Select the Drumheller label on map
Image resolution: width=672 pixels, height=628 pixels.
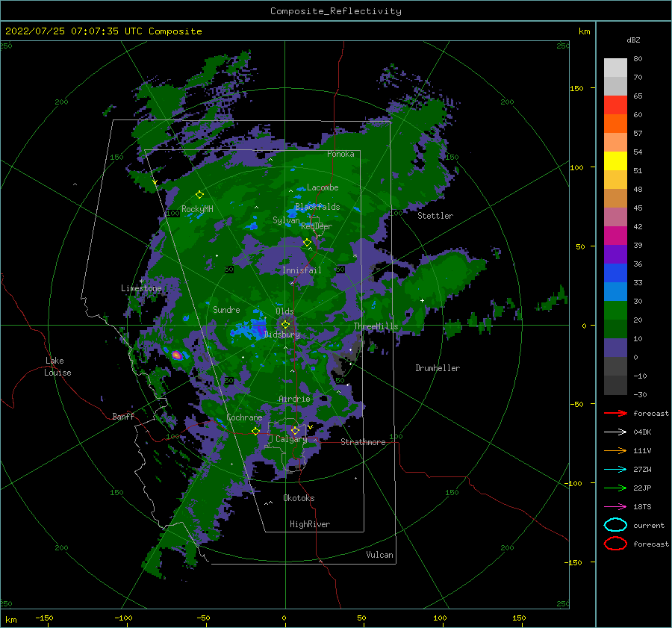438,368
